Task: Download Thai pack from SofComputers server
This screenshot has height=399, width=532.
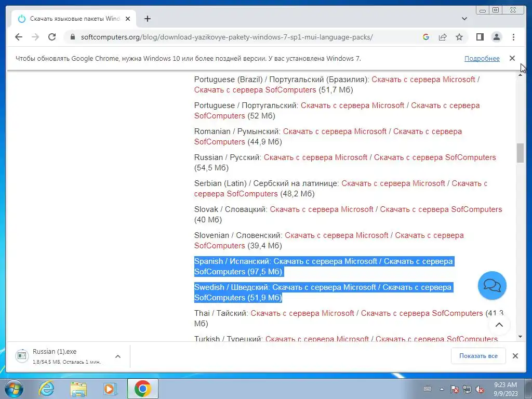Action: [422, 313]
